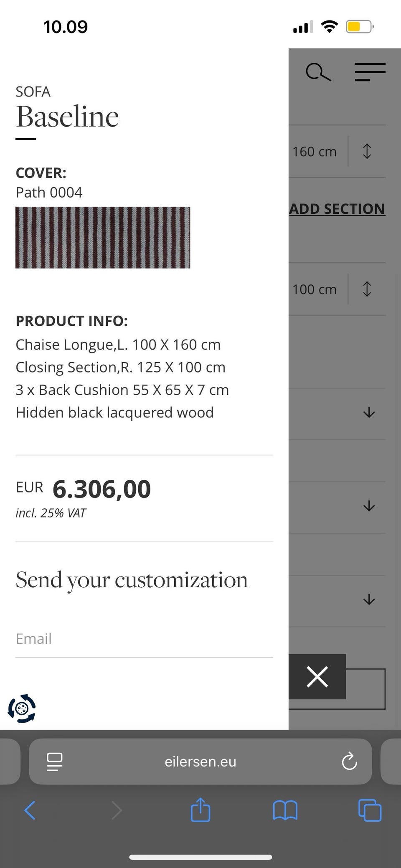The width and height of the screenshot is (401, 868).
Task: Open Safari bookmarks
Action: 285,810
